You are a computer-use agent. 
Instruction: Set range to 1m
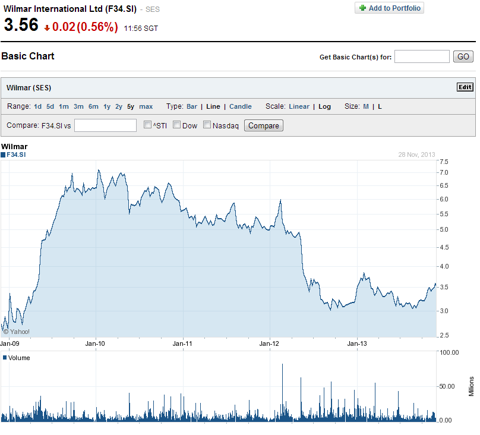tap(64, 107)
